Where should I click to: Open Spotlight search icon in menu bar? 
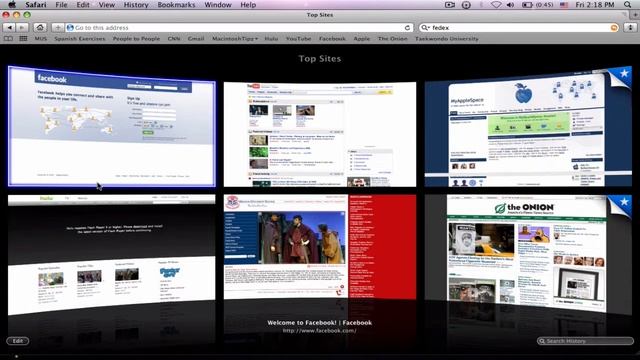[x=627, y=5]
